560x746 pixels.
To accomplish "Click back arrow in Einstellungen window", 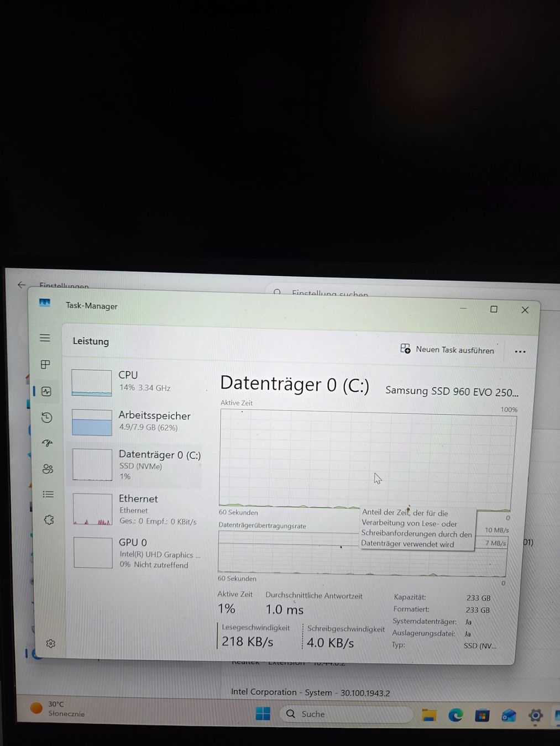I will [22, 285].
